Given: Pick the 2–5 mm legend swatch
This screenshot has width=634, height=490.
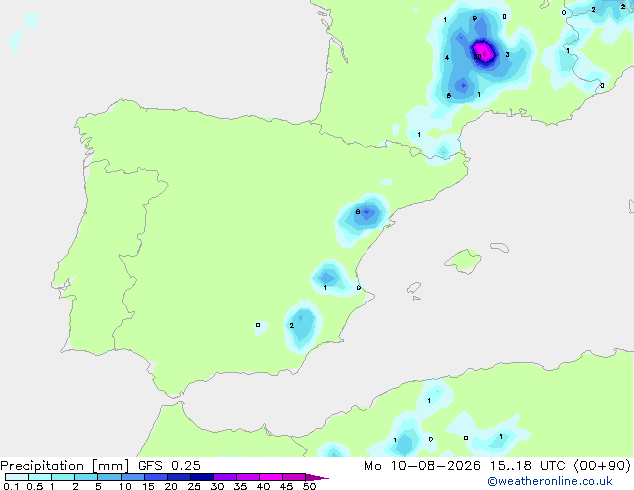Looking at the screenshot, I should click(86, 477).
